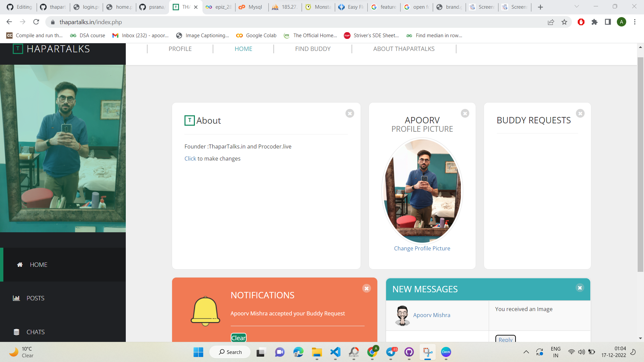Close the Notifications panel
Viewport: 644px width, 362px height.
pos(367,289)
